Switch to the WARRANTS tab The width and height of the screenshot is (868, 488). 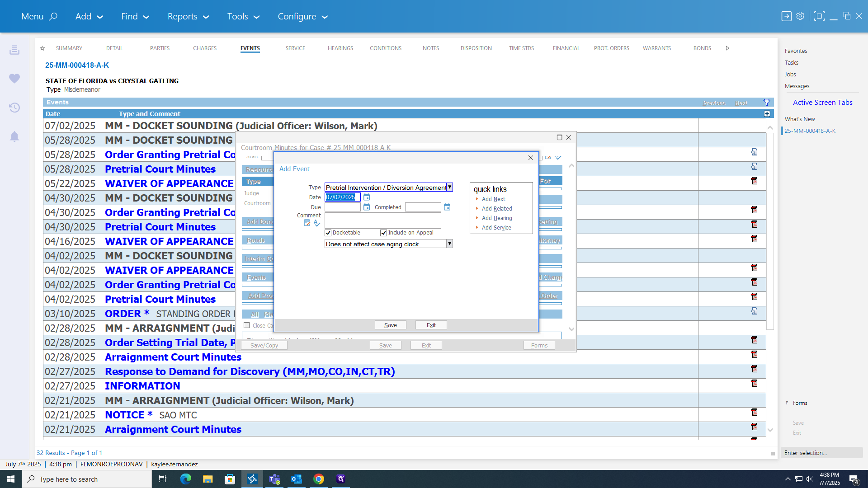click(x=657, y=48)
